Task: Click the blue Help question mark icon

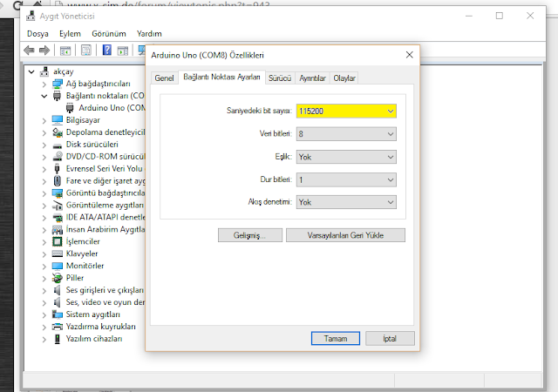Action: pos(106,50)
